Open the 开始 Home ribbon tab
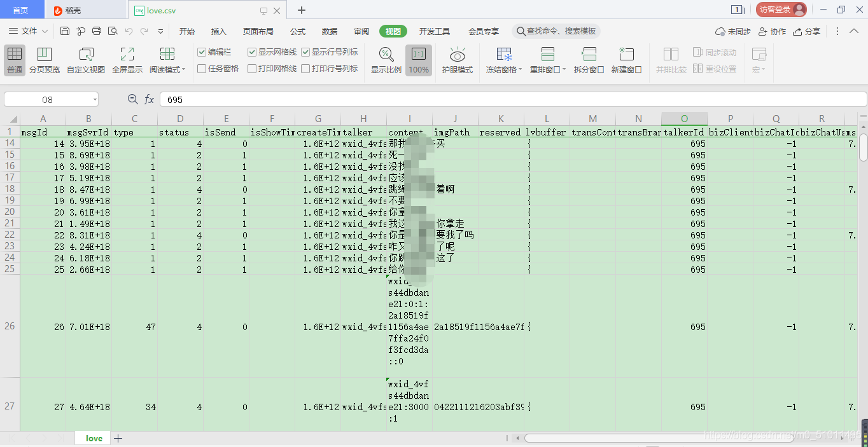This screenshot has width=868, height=447. click(x=187, y=31)
